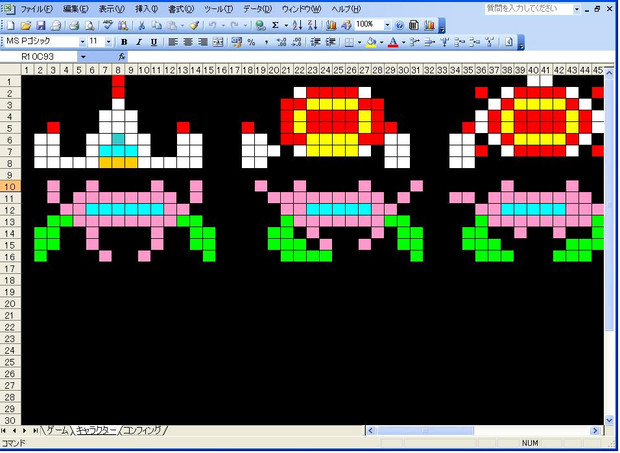Decrease decimal places

[297, 42]
